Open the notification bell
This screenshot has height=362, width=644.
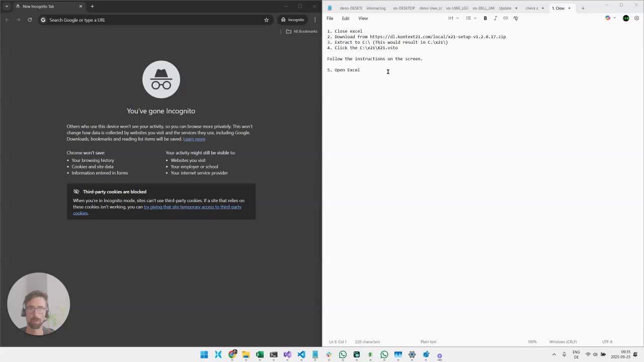[x=636, y=354]
